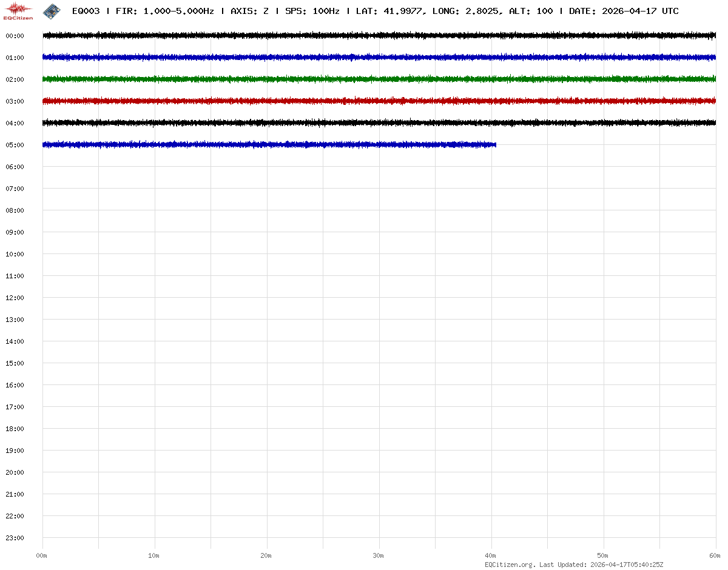This screenshot has width=728, height=570.
Task: Click the SPS: 100Hz header value
Action: [312, 11]
